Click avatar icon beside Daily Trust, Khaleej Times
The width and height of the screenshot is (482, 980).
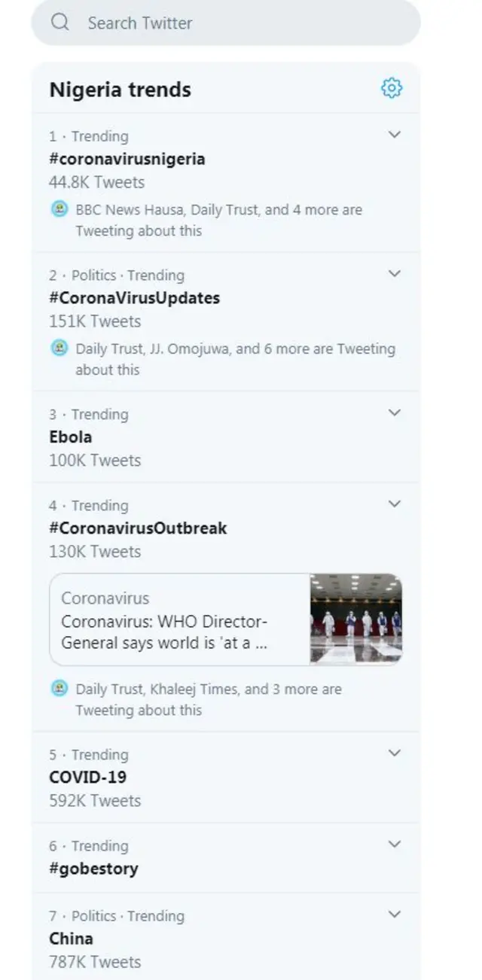59,688
